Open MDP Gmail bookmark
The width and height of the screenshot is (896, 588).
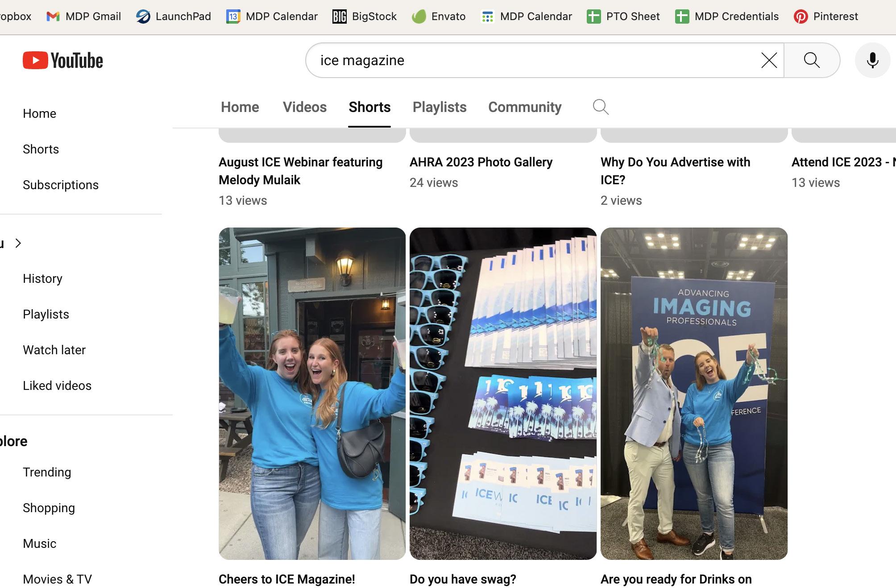point(84,17)
